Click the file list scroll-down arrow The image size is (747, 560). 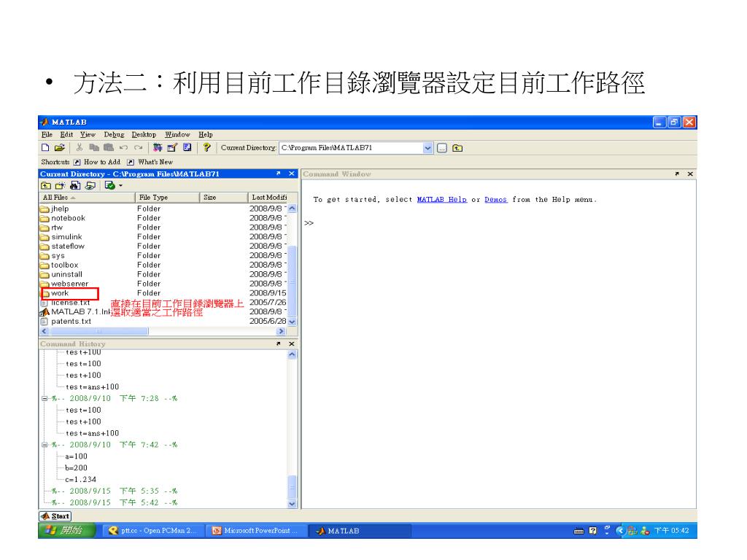pyautogui.click(x=292, y=322)
